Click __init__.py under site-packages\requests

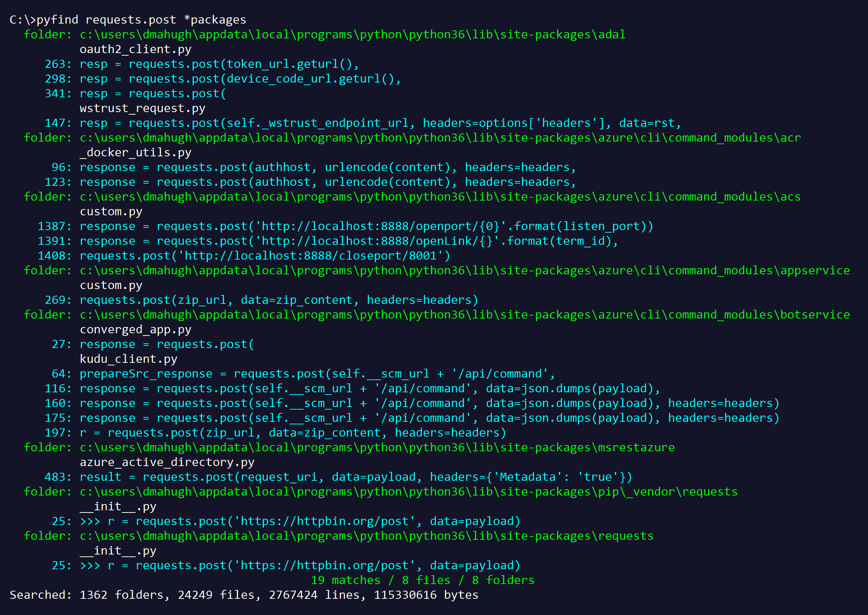pyautogui.click(x=118, y=551)
